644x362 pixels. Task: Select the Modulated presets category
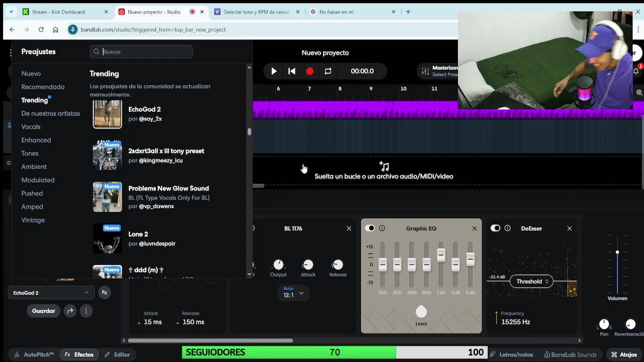[x=38, y=180]
